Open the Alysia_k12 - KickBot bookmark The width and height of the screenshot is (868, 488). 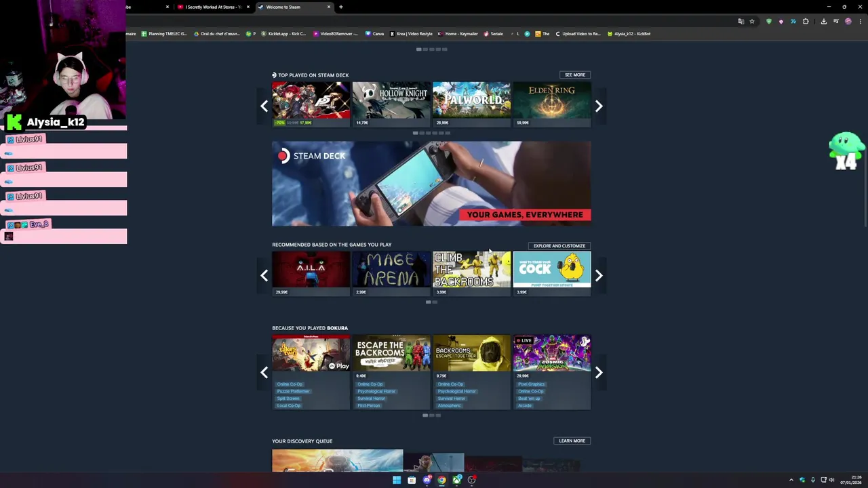(x=629, y=34)
